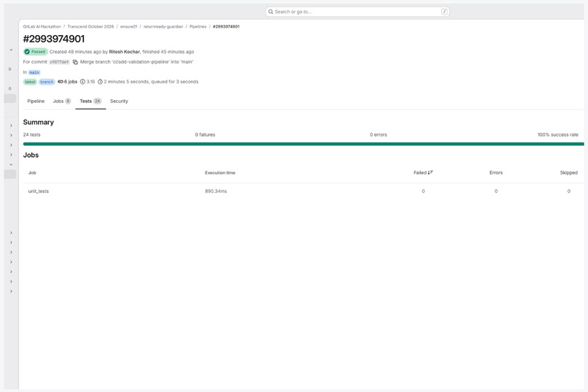Open the 'unit_tests' job row

point(303,191)
